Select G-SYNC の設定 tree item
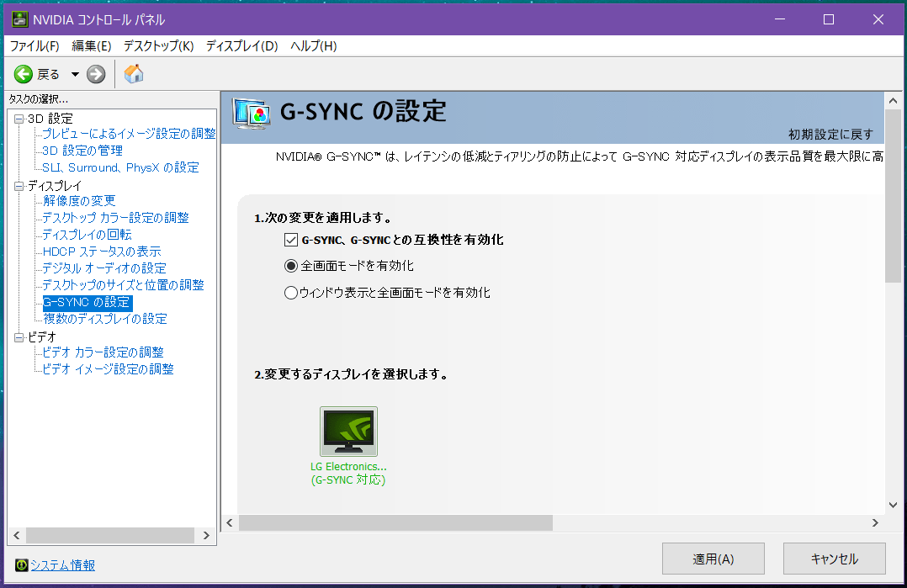Viewport: 907px width, 588px height. tap(87, 302)
